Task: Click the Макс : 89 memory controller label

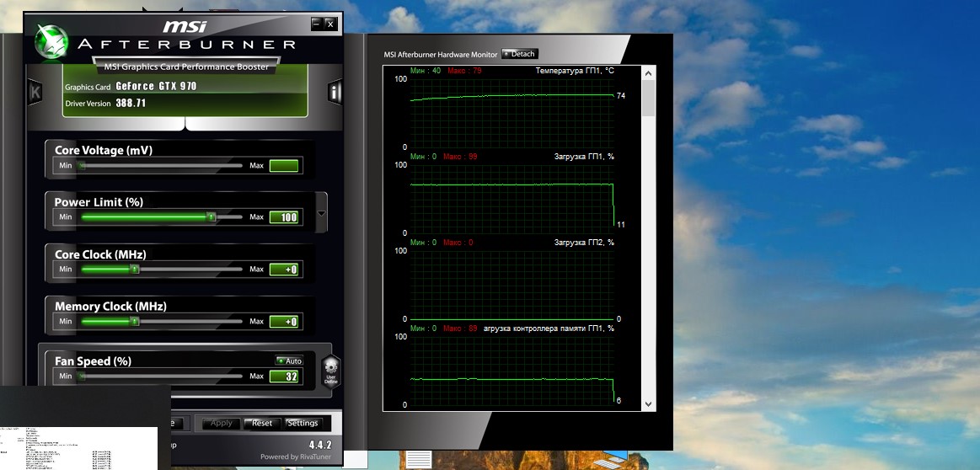Action: [460, 328]
